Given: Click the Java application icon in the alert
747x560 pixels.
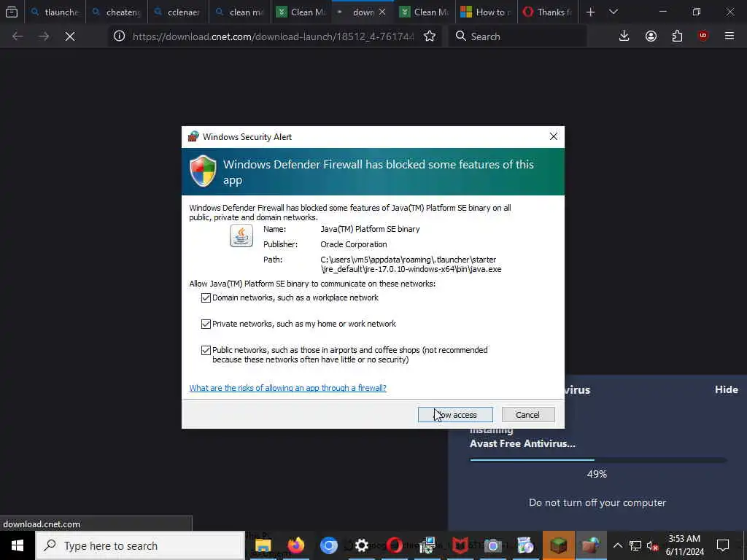Looking at the screenshot, I should [x=241, y=236].
